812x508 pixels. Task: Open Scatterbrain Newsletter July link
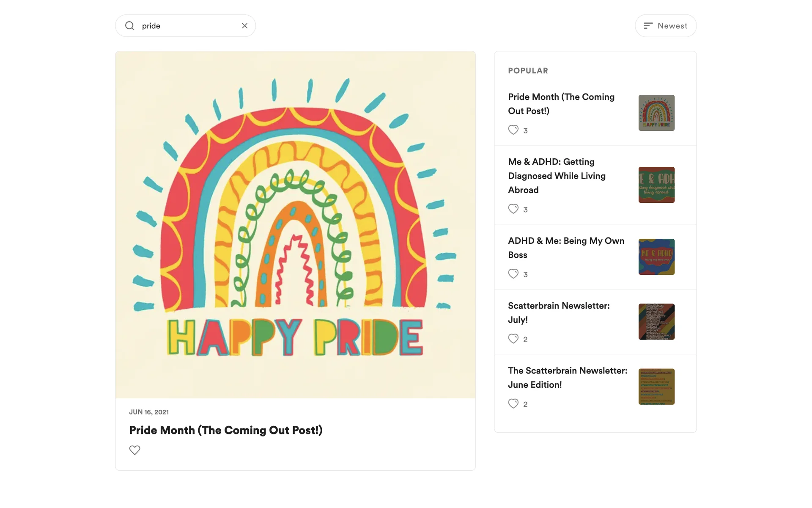[x=558, y=312]
